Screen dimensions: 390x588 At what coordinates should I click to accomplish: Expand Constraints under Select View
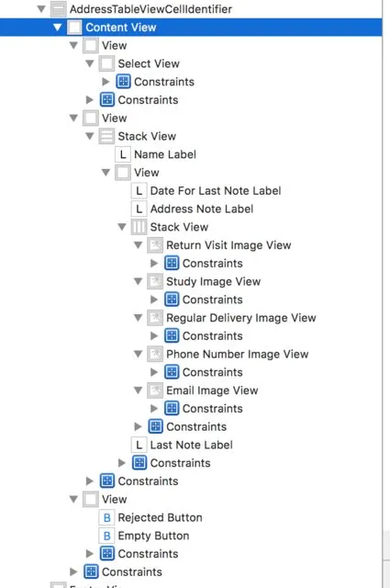106,82
